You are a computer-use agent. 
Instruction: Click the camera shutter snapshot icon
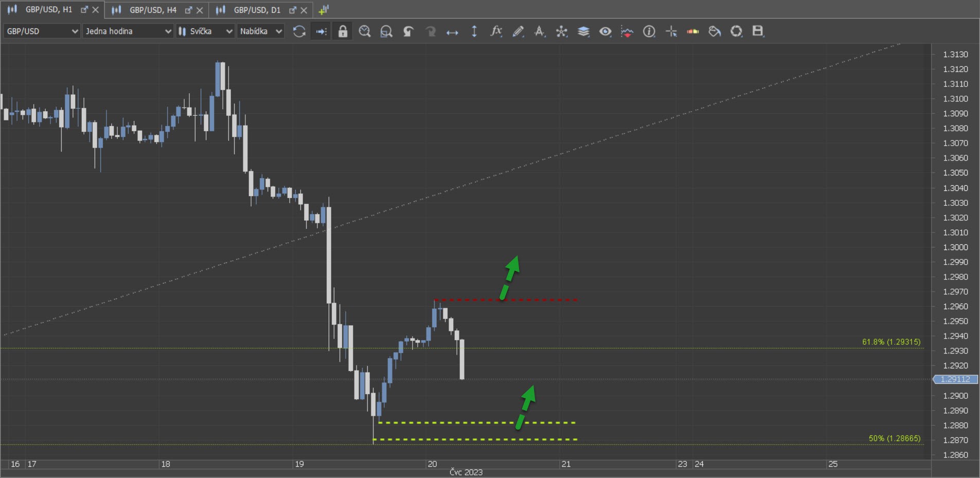coord(736,31)
